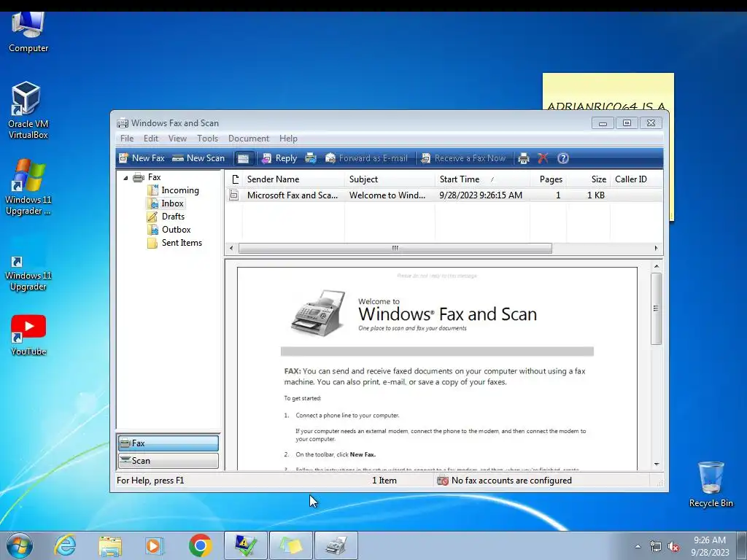Image resolution: width=747 pixels, height=560 pixels.
Task: Sort by Caller ID column header
Action: coord(636,179)
